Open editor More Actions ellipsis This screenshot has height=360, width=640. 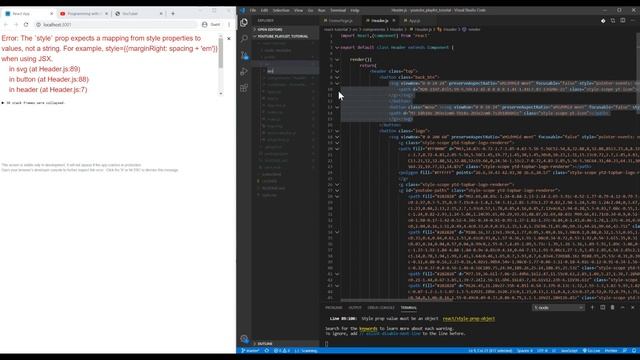coord(633,20)
